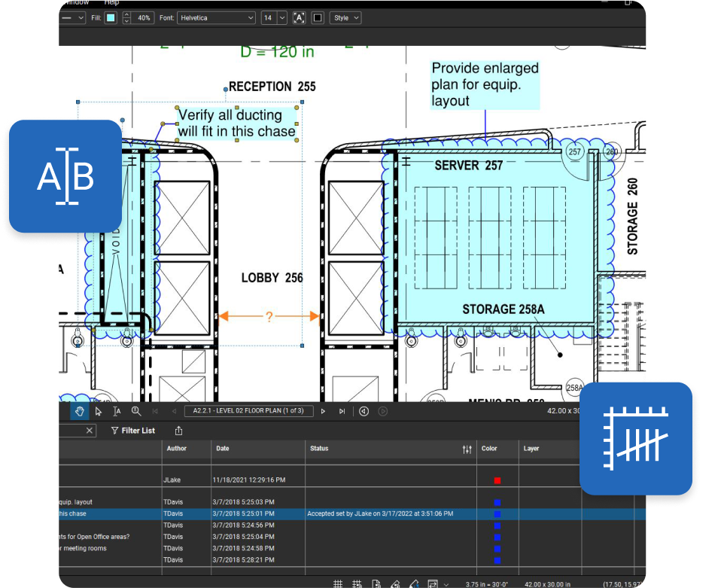The image size is (721, 588).
Task: Toggle Snap to Markup in status bar
Action: [395, 584]
